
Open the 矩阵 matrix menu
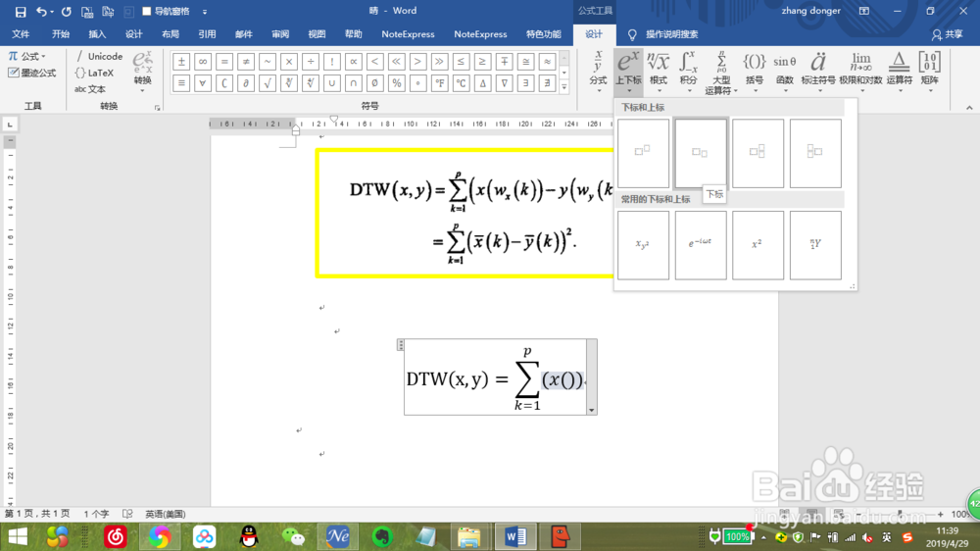pyautogui.click(x=929, y=72)
